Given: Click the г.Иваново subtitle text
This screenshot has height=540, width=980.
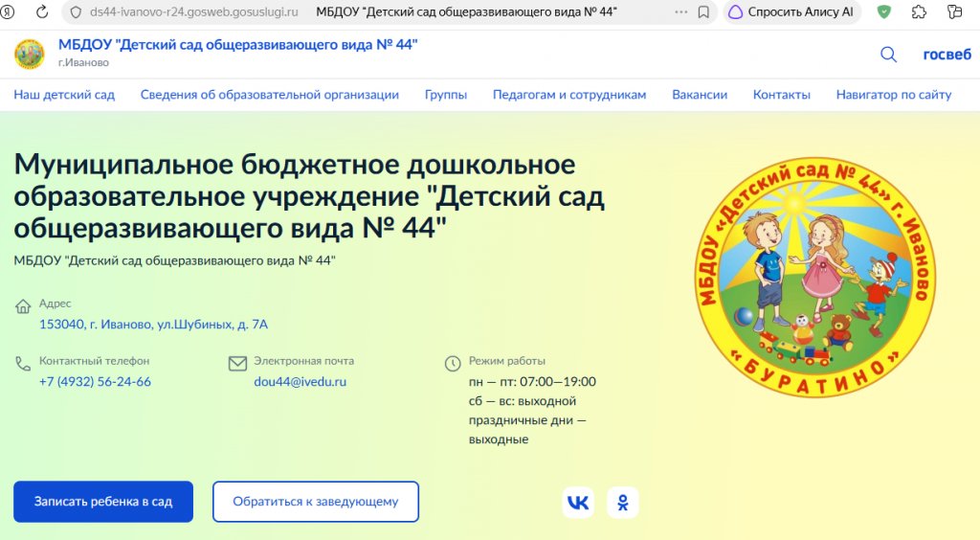Looking at the screenshot, I should coord(83,62).
